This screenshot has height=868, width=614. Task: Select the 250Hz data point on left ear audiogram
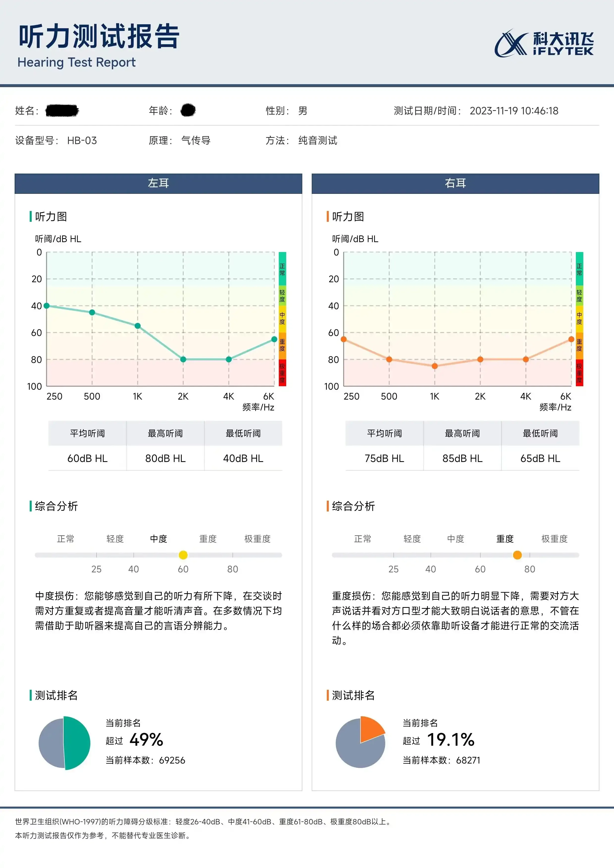46,306
